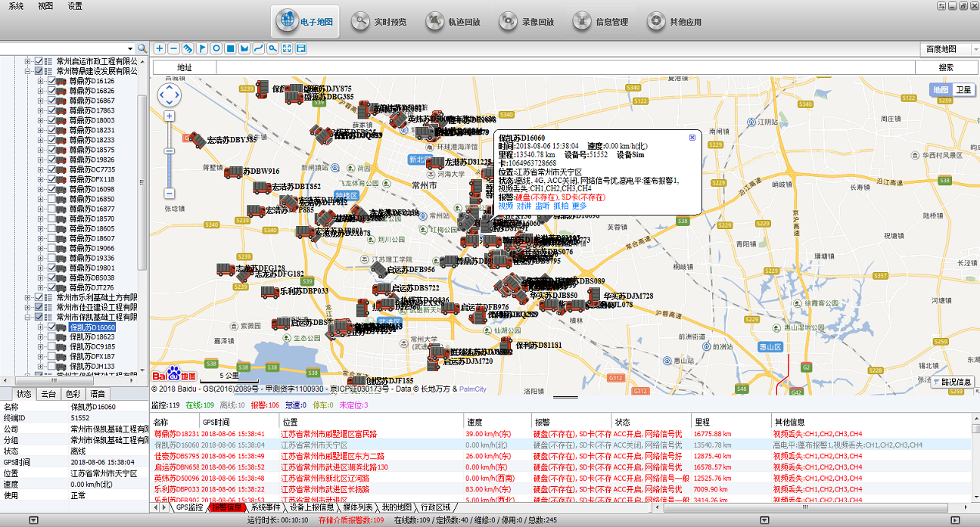Screen dimensions: 980x527
Task: Collapse the 常州尊鼎建设发展 company tree node
Action: click(x=29, y=71)
